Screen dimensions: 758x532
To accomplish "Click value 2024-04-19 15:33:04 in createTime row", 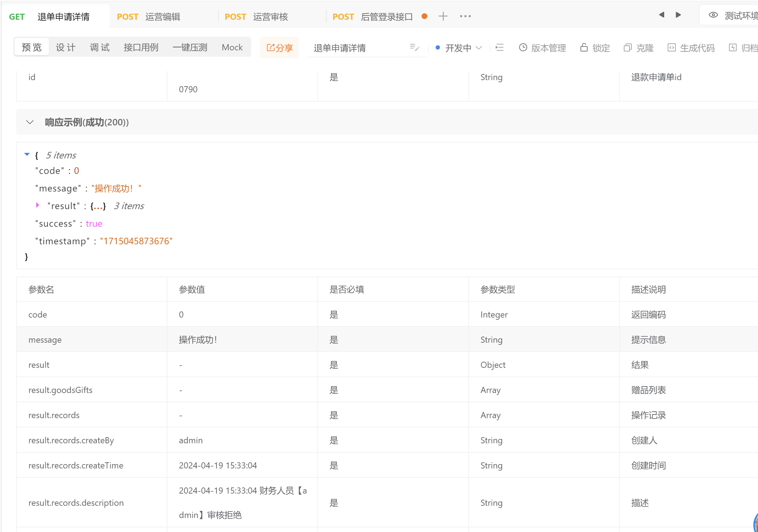I will [x=218, y=465].
